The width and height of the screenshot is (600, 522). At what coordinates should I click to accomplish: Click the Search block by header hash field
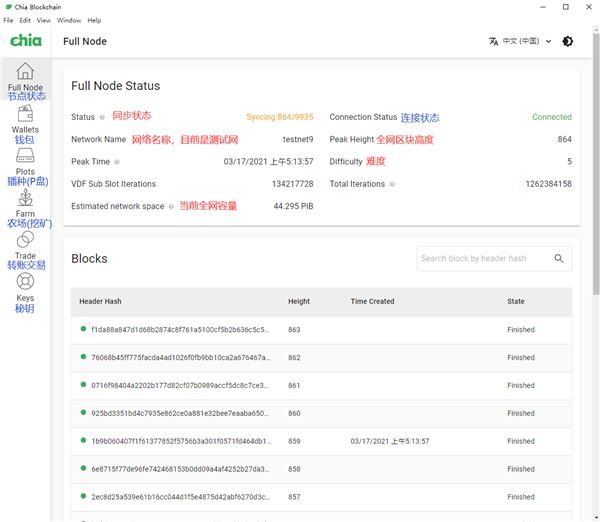[494, 259]
